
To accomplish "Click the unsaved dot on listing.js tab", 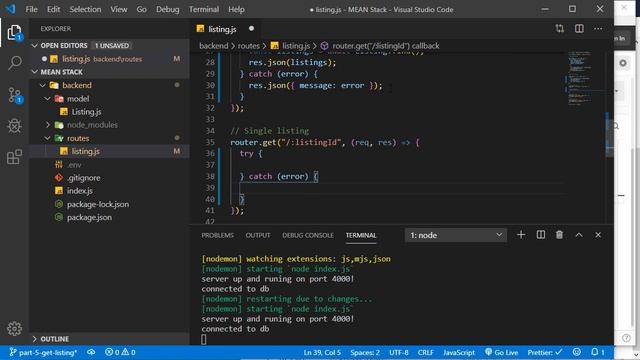I will [x=251, y=29].
